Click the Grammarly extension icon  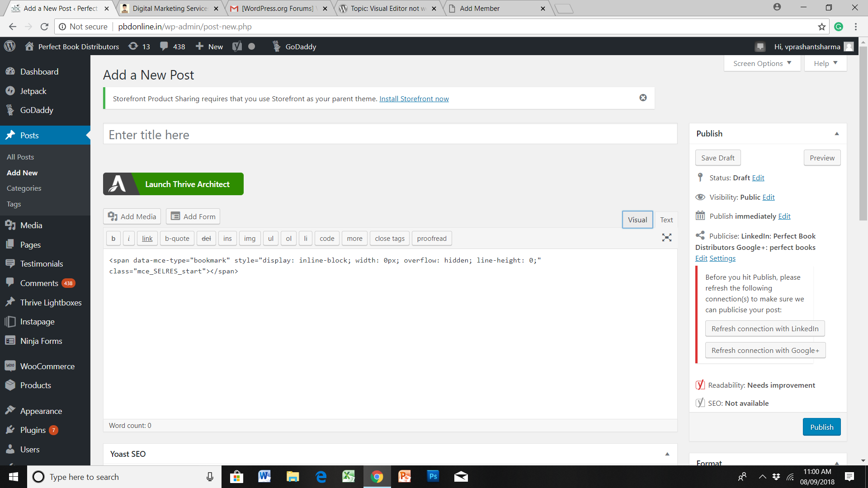pos(839,27)
